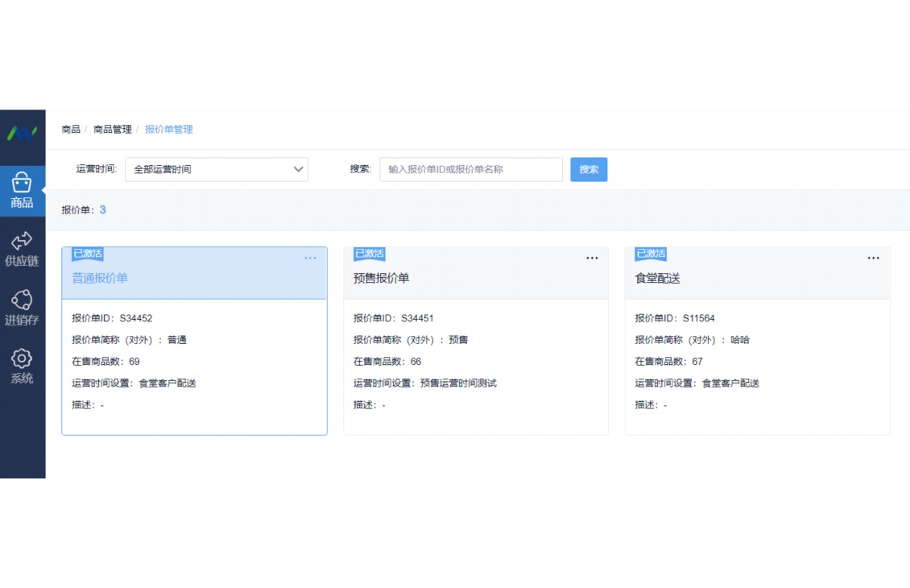Screen dimensions: 910x588
Task: Open the 系统 settings gear icon
Action: (x=22, y=358)
